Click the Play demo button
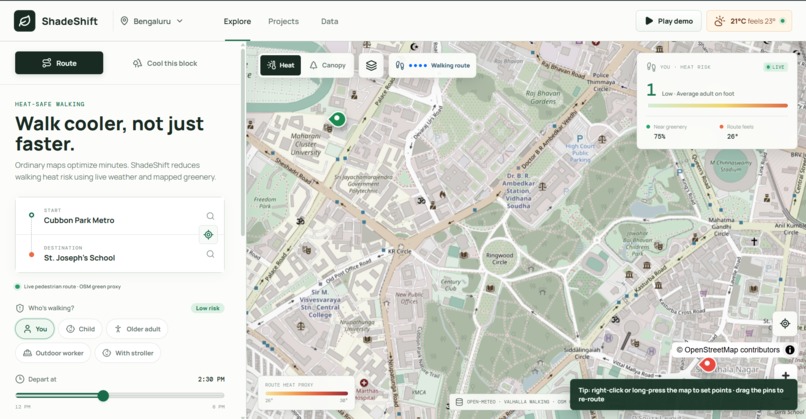The image size is (806, 419). tap(668, 21)
